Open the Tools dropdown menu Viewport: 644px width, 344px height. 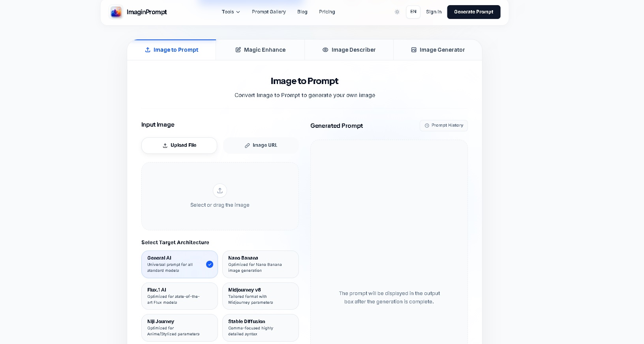click(231, 12)
